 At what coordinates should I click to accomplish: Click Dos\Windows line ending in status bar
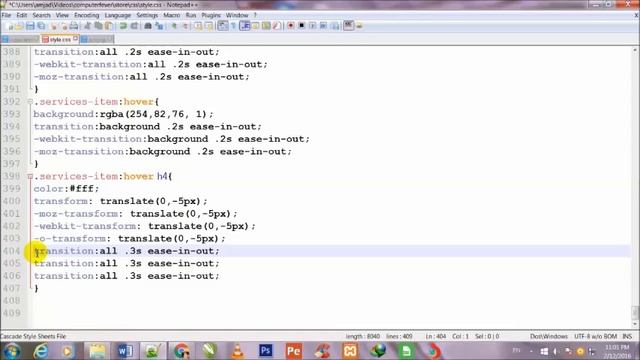point(549,336)
